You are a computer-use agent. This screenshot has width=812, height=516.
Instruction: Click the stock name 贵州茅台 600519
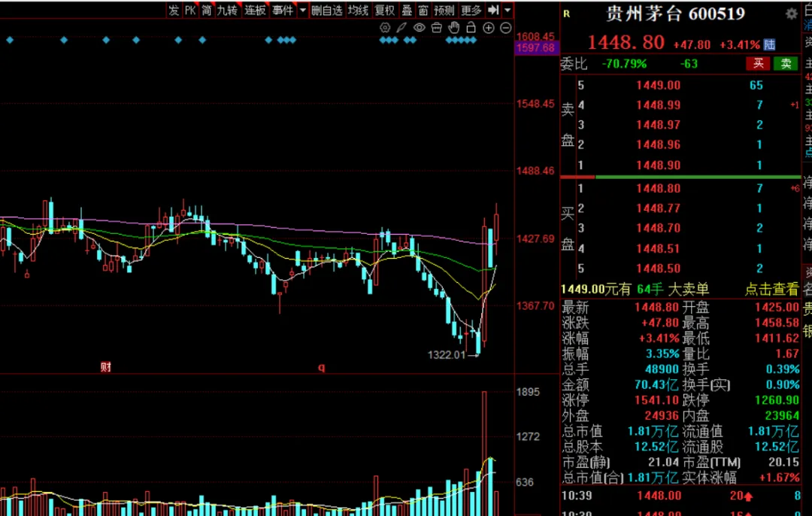675,14
